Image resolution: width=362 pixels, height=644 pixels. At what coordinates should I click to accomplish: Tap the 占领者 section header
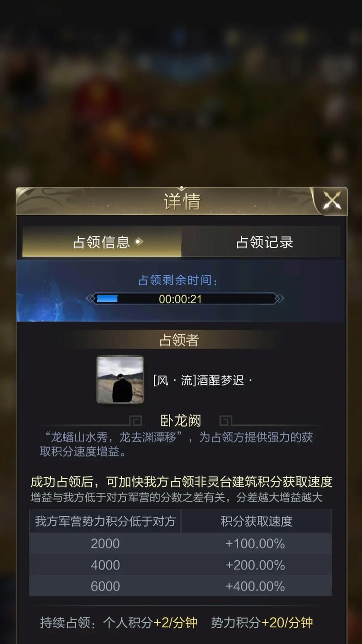[180, 340]
